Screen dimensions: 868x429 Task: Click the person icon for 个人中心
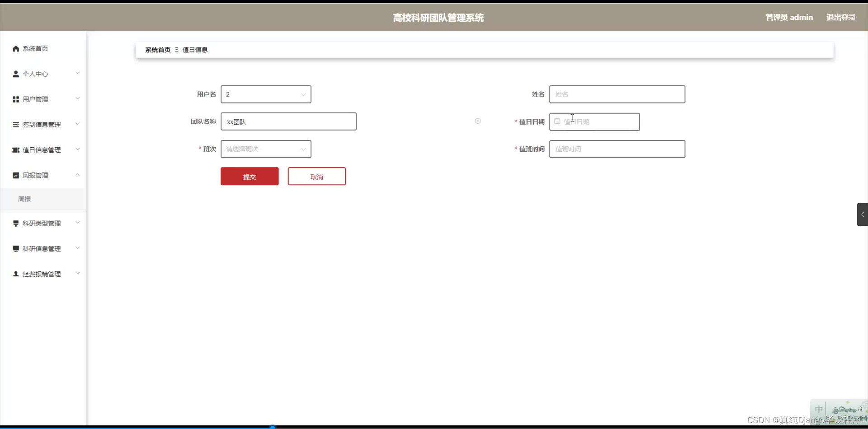(x=16, y=74)
